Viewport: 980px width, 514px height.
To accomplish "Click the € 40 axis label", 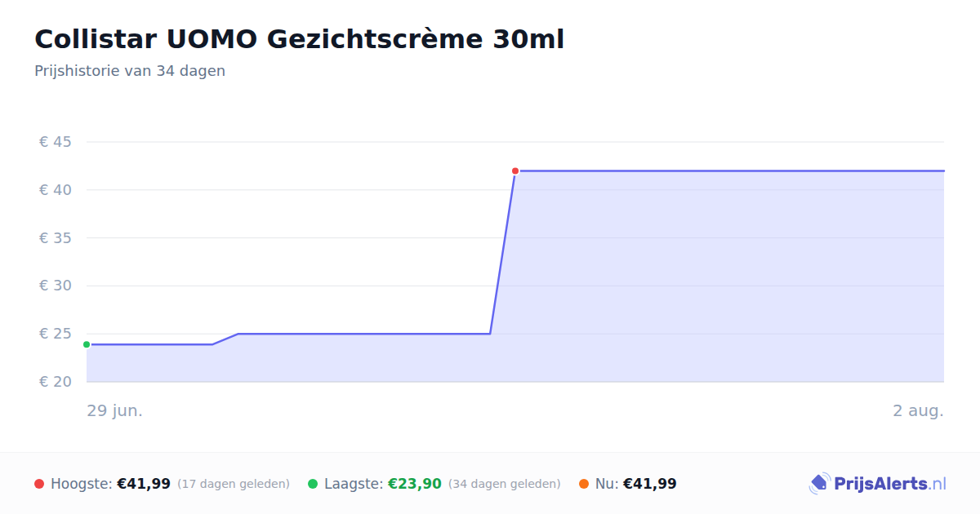I will (56, 190).
